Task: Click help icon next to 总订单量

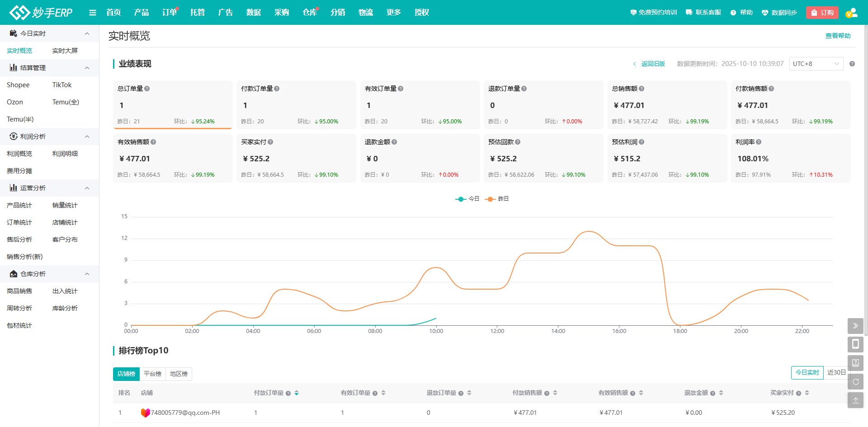Action: [x=147, y=89]
